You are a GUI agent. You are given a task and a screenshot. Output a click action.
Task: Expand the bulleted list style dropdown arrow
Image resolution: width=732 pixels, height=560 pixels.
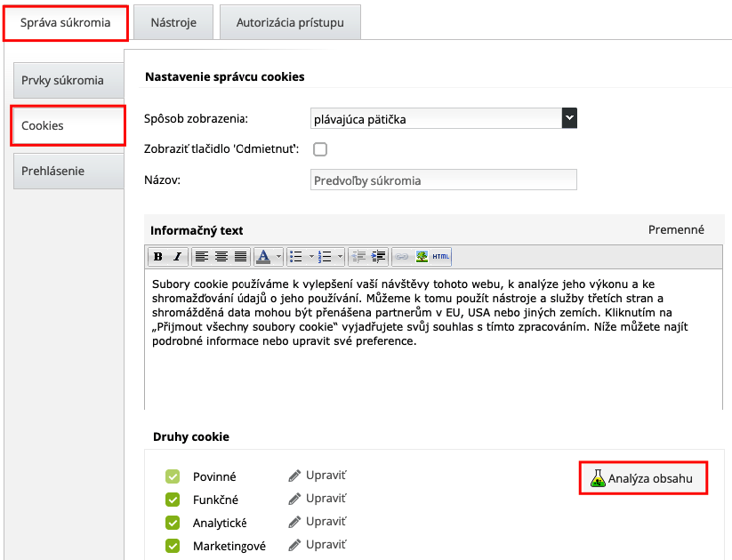tap(311, 257)
